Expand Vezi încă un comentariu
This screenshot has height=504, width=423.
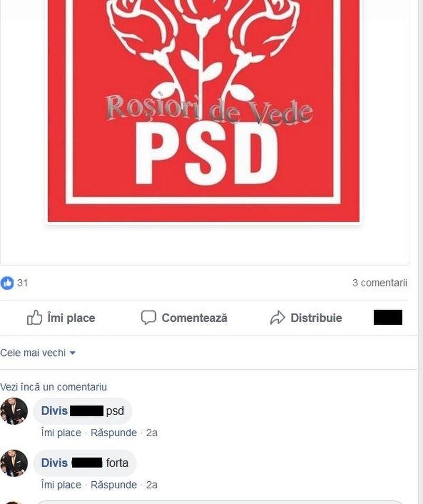tap(53, 387)
